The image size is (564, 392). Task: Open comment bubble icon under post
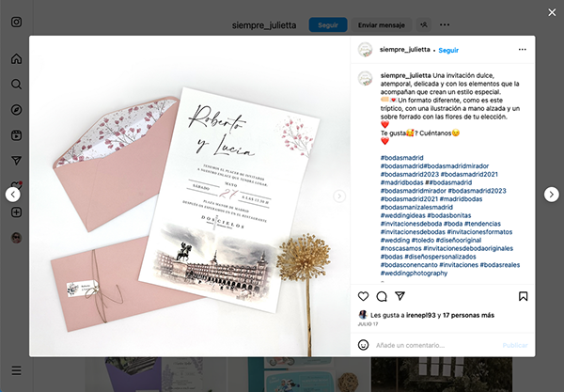[382, 296]
